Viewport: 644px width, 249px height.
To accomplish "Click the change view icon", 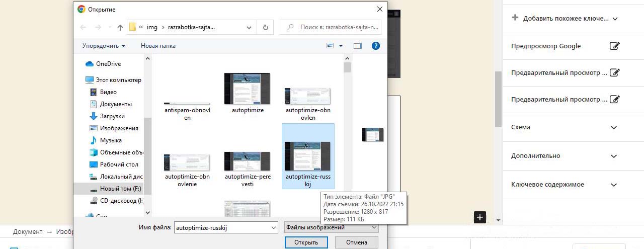I will click(x=331, y=46).
